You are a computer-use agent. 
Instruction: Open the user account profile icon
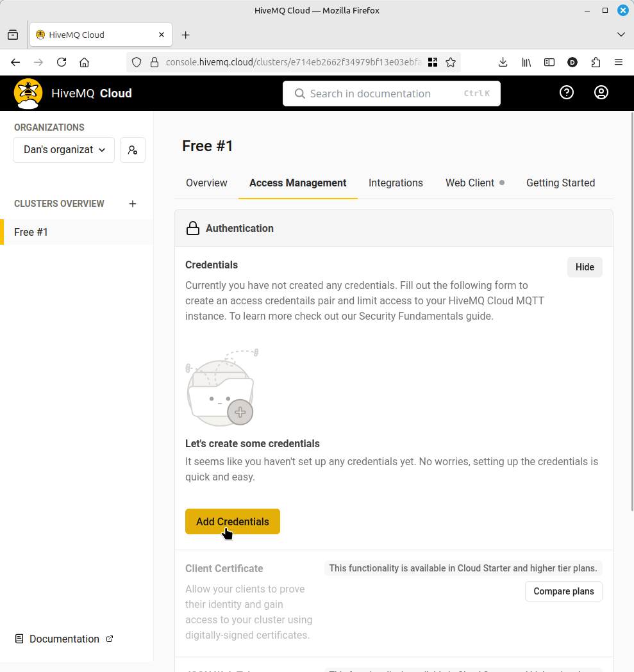tap(601, 93)
